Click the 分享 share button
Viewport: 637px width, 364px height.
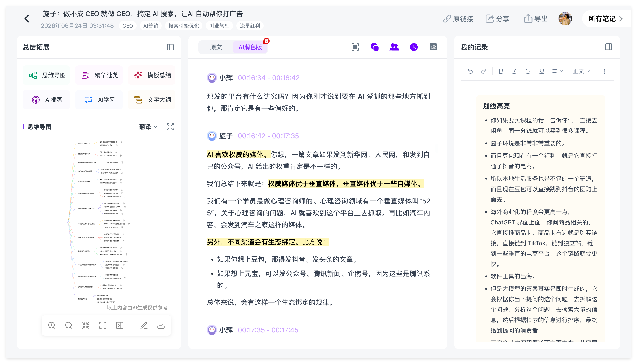(x=498, y=19)
